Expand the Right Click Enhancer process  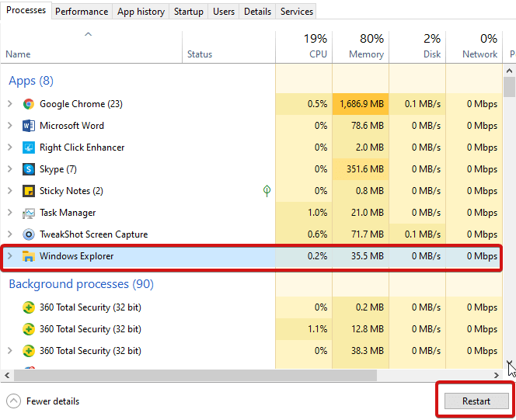(x=10, y=148)
